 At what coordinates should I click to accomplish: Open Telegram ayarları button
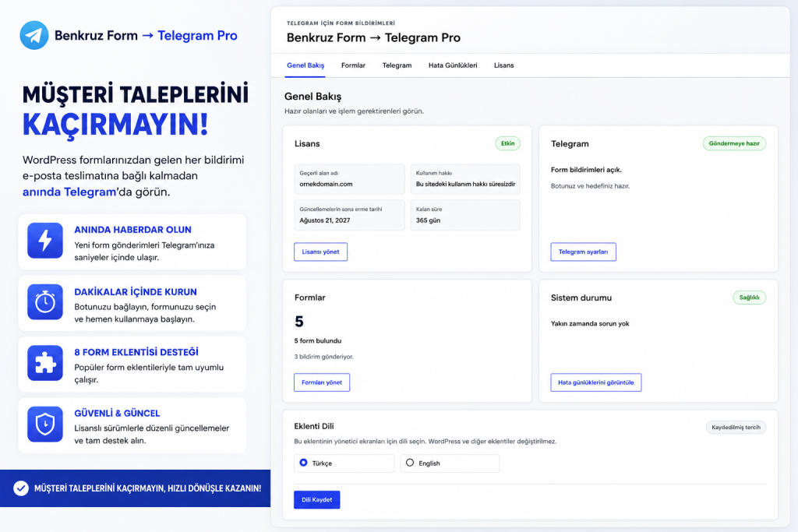(x=583, y=252)
